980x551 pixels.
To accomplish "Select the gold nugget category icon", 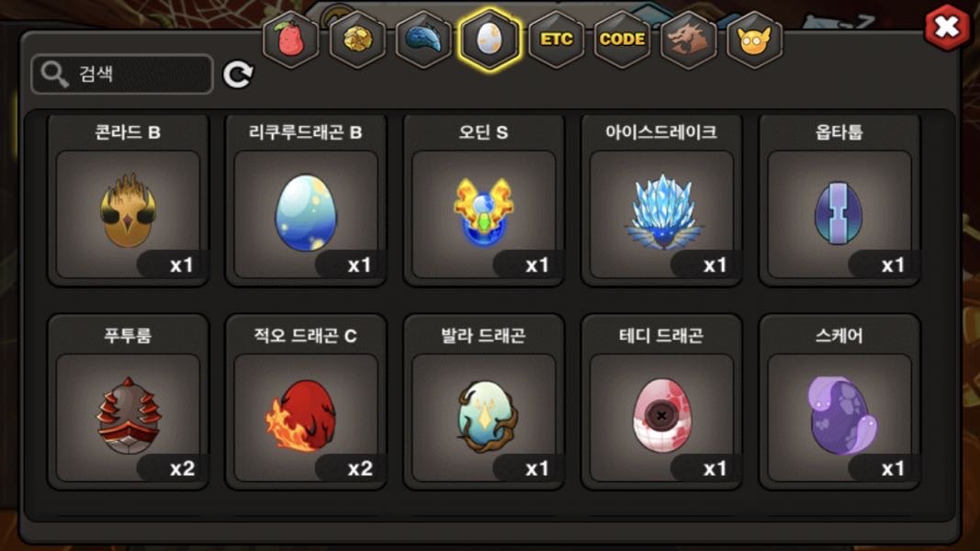I will tap(357, 39).
